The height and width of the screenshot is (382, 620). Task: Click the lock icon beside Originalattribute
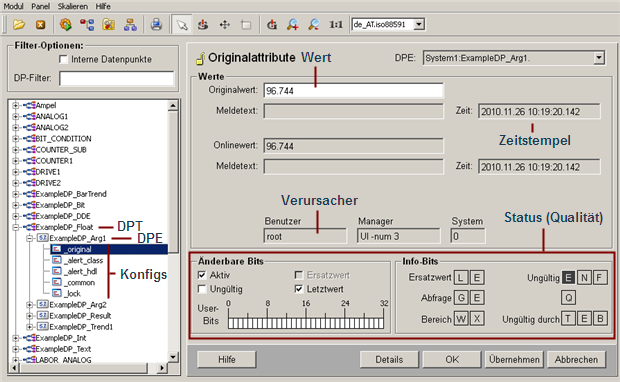[x=200, y=59]
